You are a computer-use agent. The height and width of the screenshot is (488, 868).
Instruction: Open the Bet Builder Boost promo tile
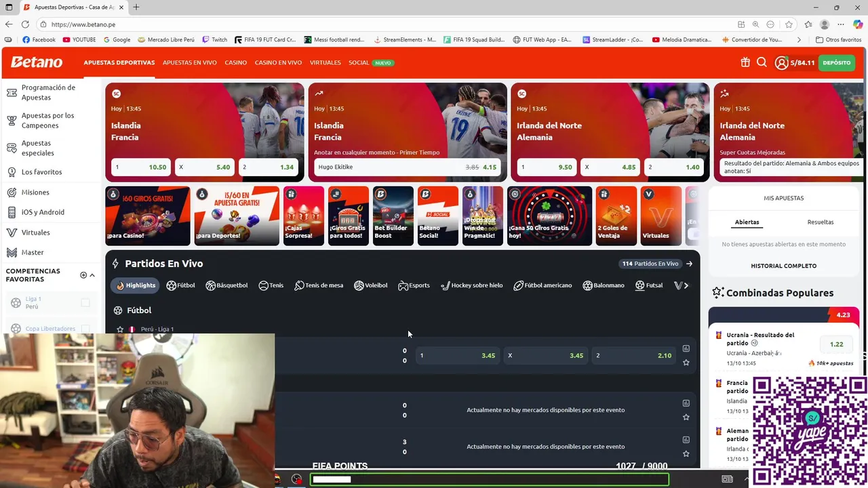point(393,216)
